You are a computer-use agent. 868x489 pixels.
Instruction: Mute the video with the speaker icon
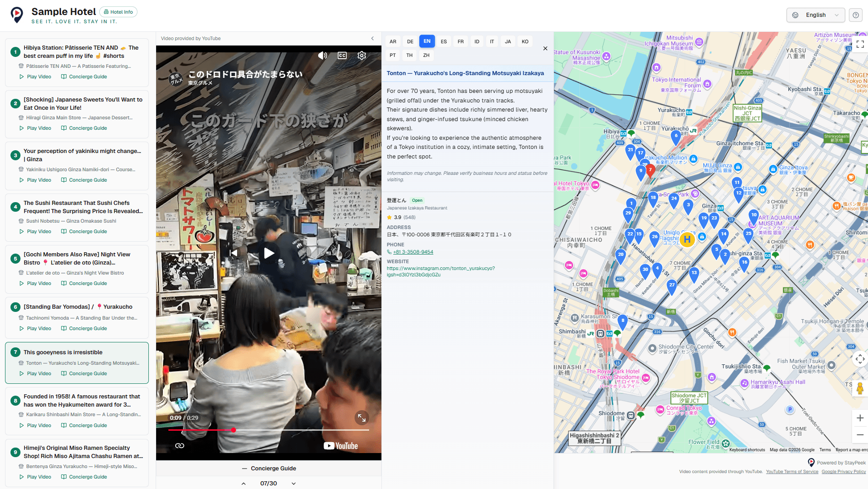(323, 56)
